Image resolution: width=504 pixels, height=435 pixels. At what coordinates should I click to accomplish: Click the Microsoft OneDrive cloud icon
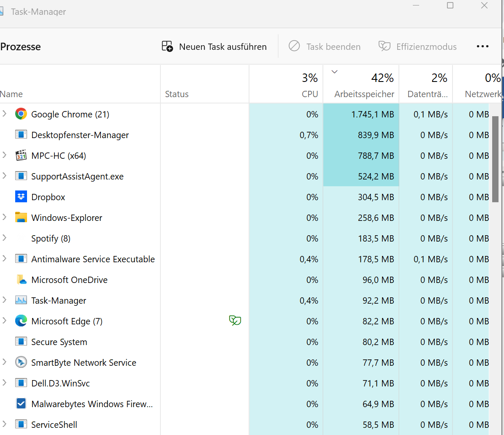coord(21,280)
